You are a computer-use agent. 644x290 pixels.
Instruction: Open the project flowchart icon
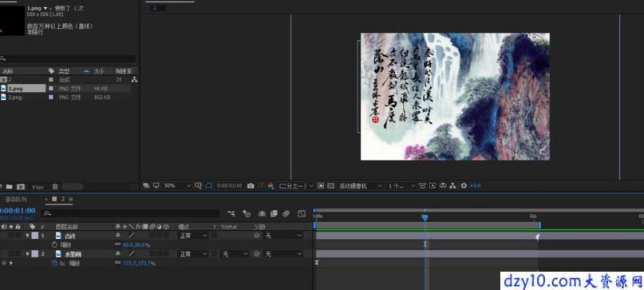point(134,79)
